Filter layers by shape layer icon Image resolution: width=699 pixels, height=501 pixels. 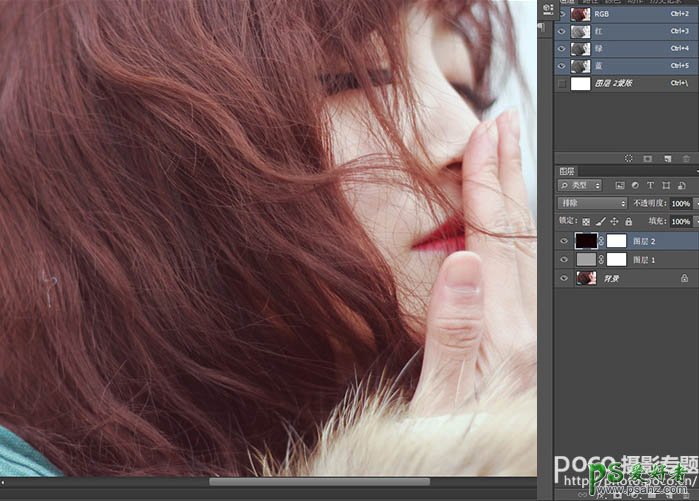665,186
